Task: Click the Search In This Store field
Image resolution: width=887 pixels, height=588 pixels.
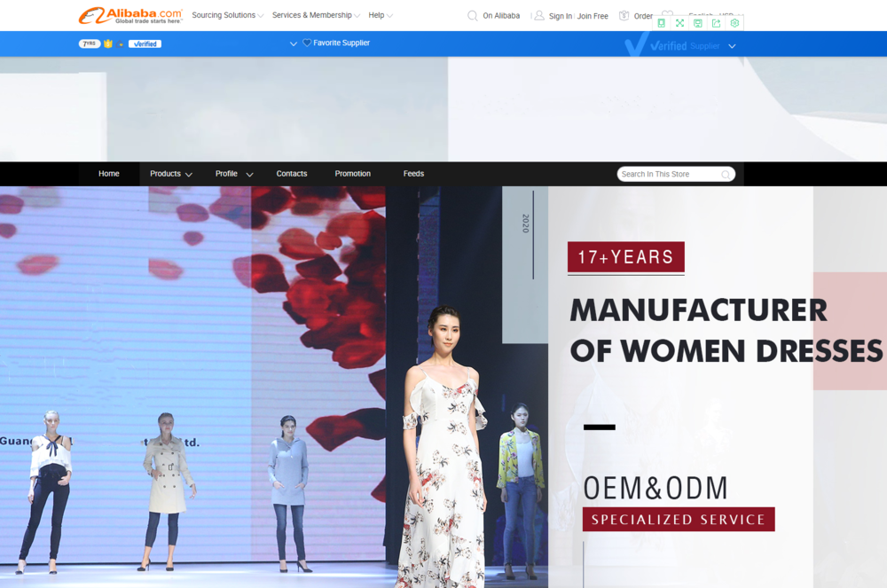Action: click(667, 174)
